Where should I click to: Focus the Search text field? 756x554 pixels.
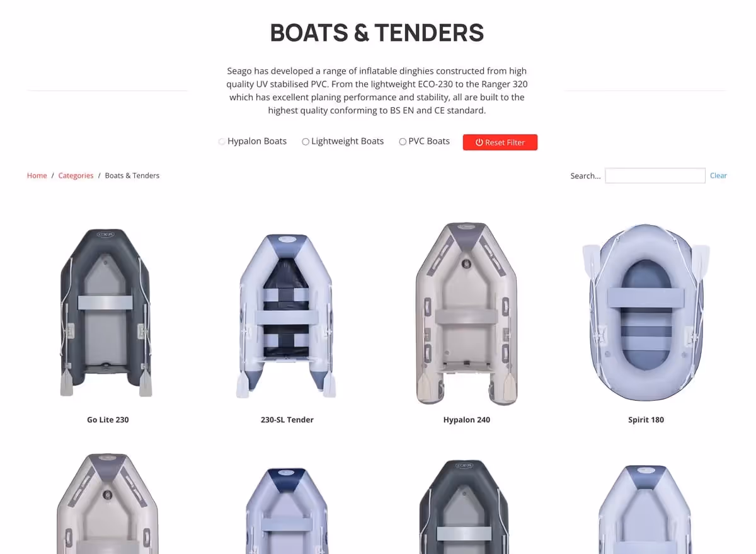655,176
